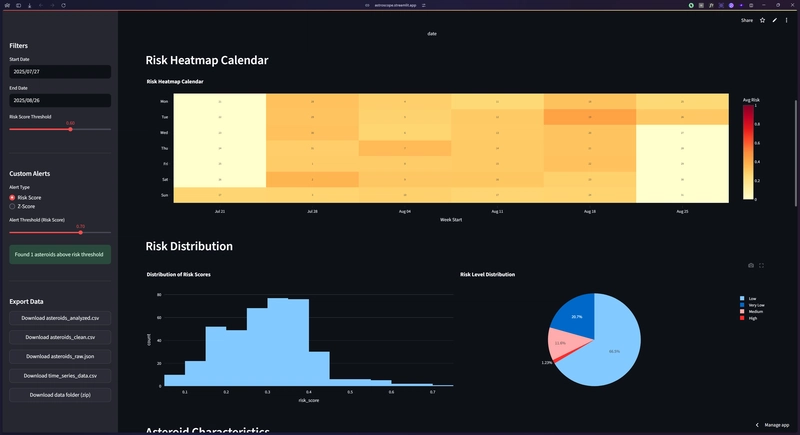
Task: Click the green asteroids found alert message
Action: click(x=60, y=254)
